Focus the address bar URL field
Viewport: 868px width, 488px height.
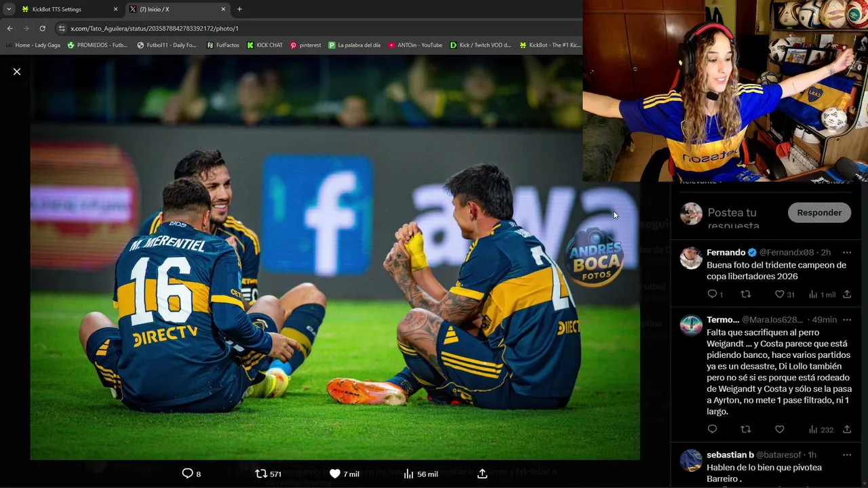coord(319,28)
